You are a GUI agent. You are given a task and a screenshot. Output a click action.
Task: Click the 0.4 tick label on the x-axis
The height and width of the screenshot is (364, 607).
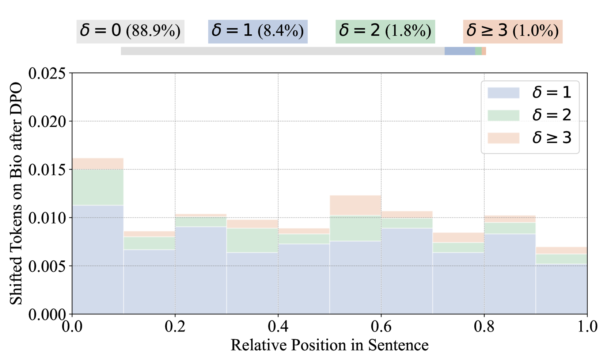point(278,327)
